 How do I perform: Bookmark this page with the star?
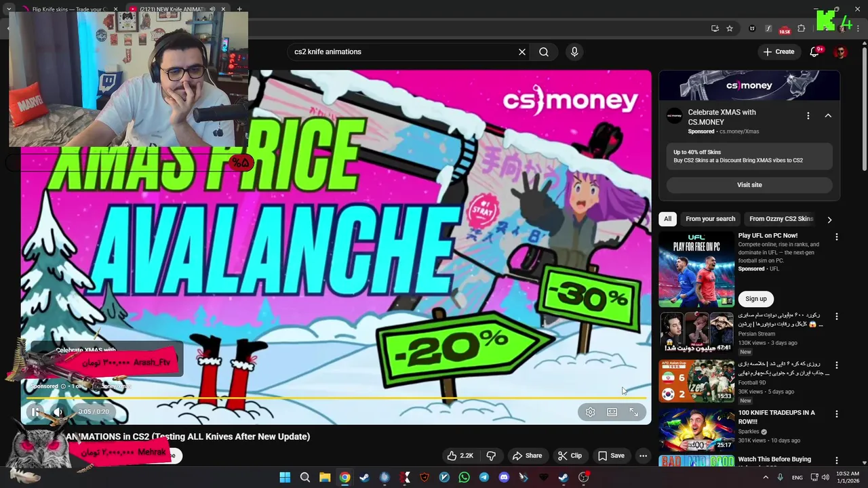point(730,28)
